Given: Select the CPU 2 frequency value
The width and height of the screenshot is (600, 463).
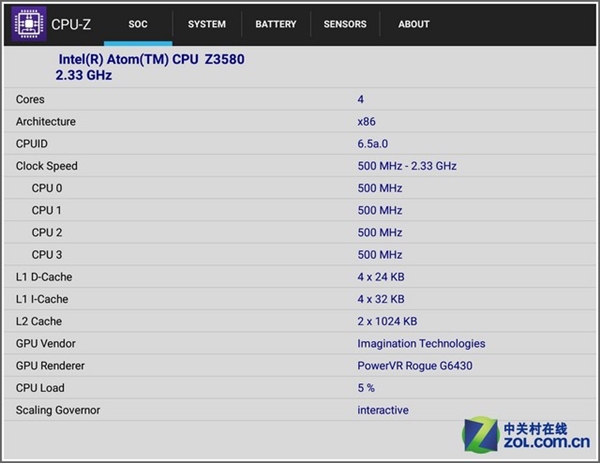Looking at the screenshot, I should click(380, 233).
